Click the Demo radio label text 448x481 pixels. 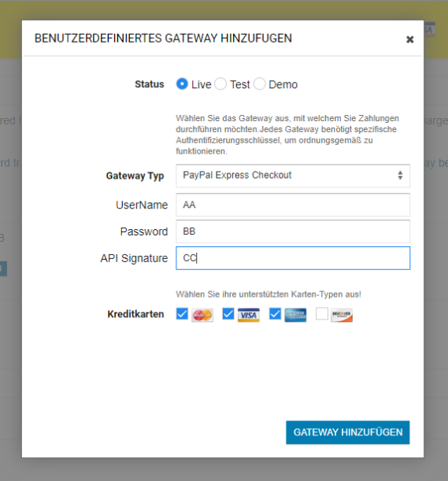283,84
